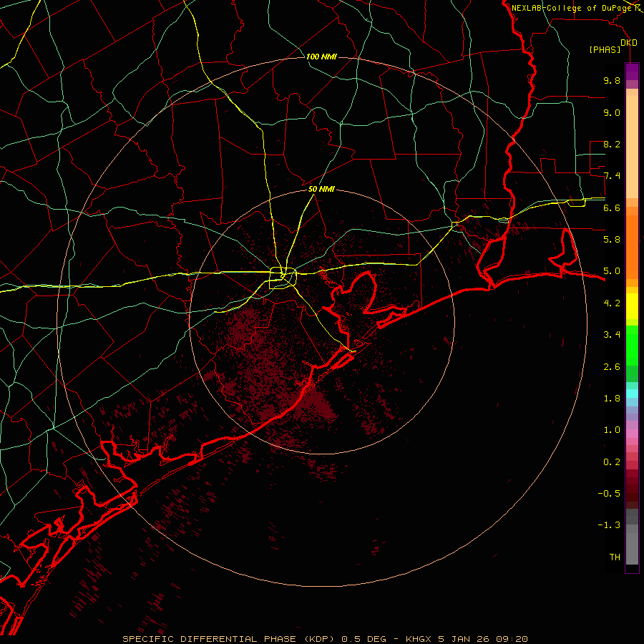This screenshot has height=644, width=644.
Task: Click the 9.0 value on the color scale
Action: [x=612, y=113]
